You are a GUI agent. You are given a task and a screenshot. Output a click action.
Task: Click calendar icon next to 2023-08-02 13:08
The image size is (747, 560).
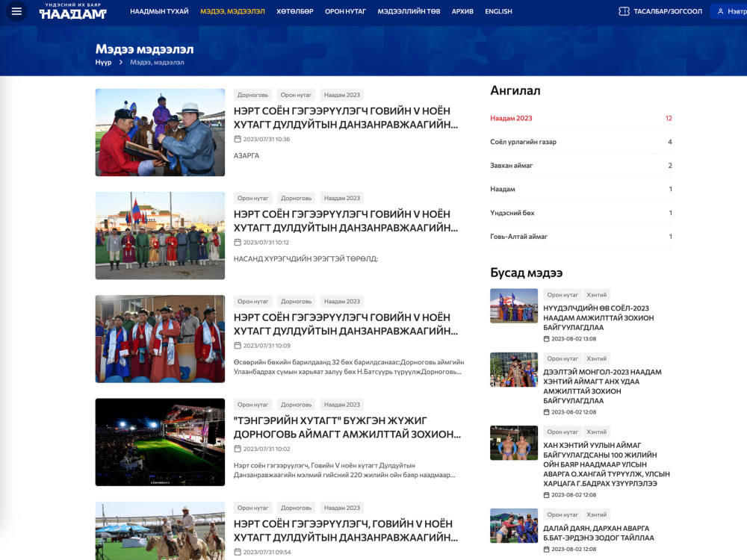coord(547,339)
